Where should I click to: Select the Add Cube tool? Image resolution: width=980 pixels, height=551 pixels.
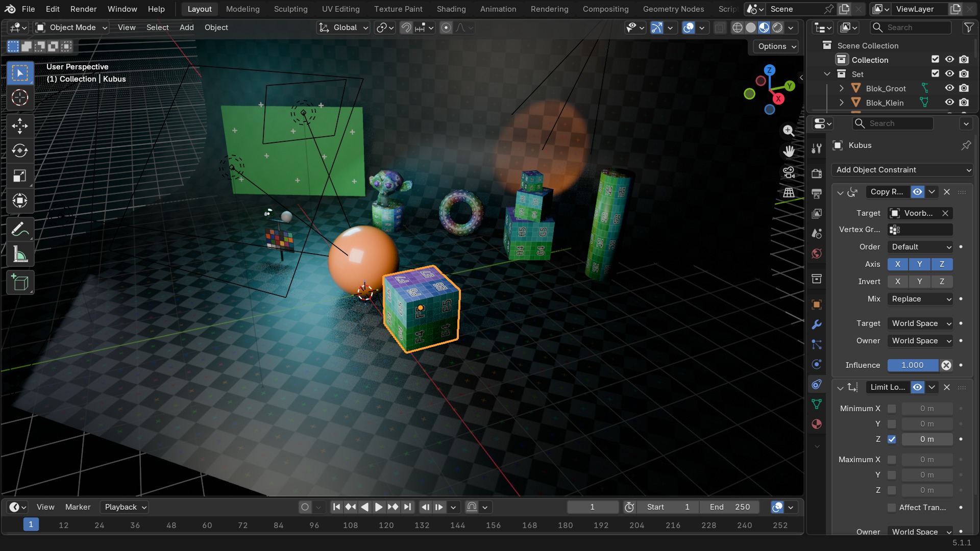[20, 283]
